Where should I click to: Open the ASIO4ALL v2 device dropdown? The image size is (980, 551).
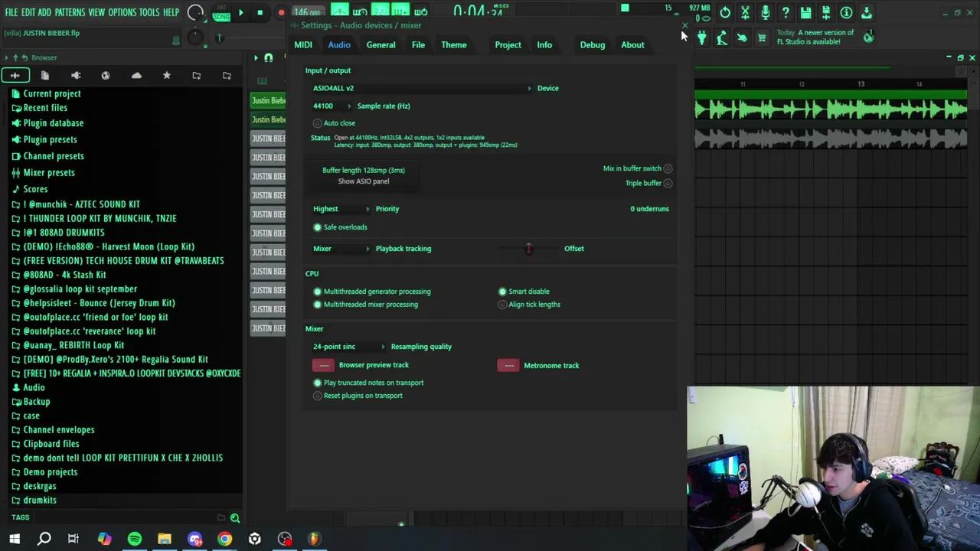tap(422, 88)
